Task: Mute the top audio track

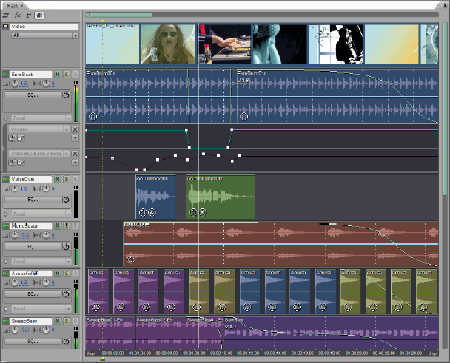Action: pyautogui.click(x=58, y=74)
